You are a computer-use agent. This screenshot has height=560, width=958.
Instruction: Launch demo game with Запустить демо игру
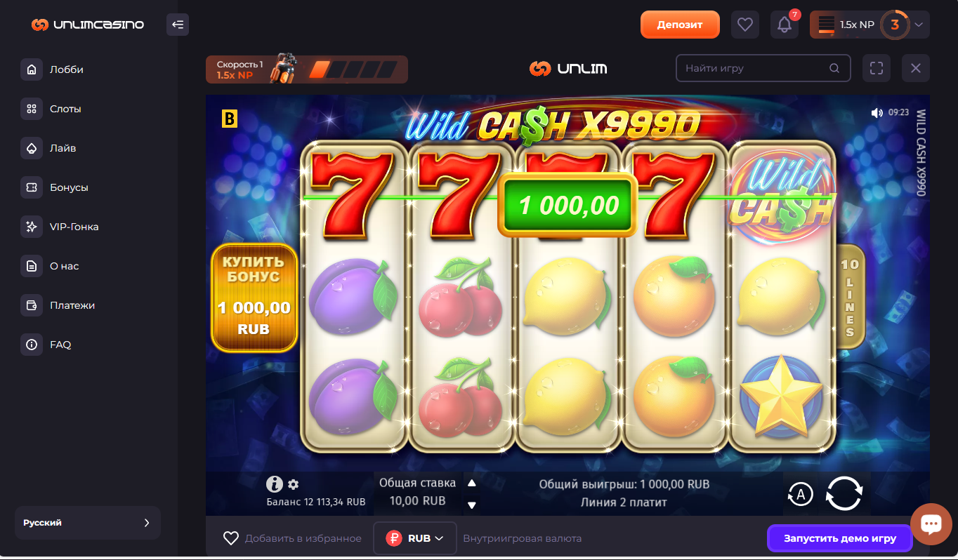pyautogui.click(x=840, y=538)
